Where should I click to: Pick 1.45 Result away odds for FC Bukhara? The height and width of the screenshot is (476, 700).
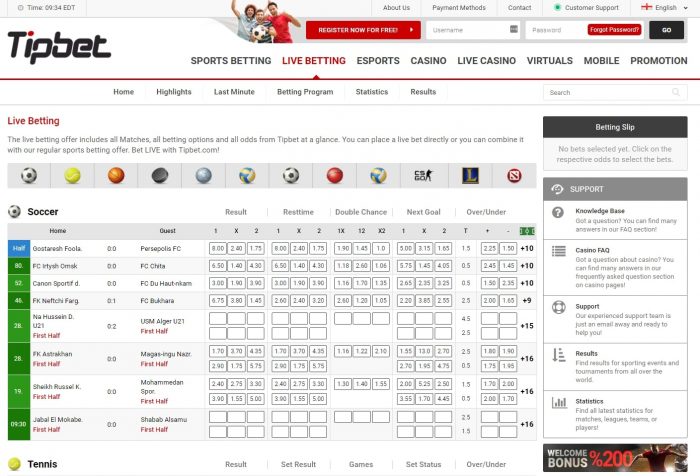pyautogui.click(x=256, y=301)
